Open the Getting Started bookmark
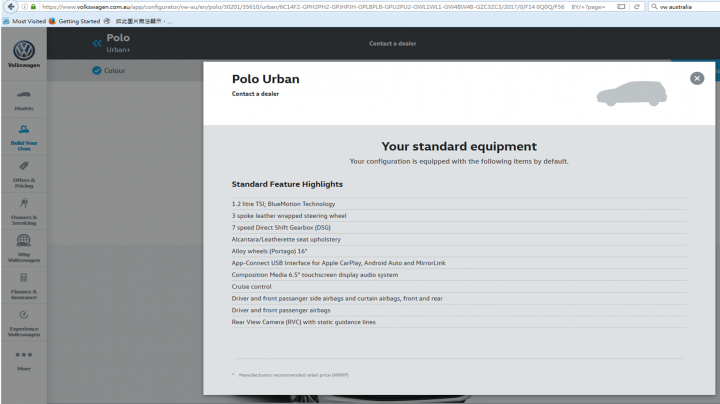Viewport: 720px width, 404px height. tap(74, 21)
